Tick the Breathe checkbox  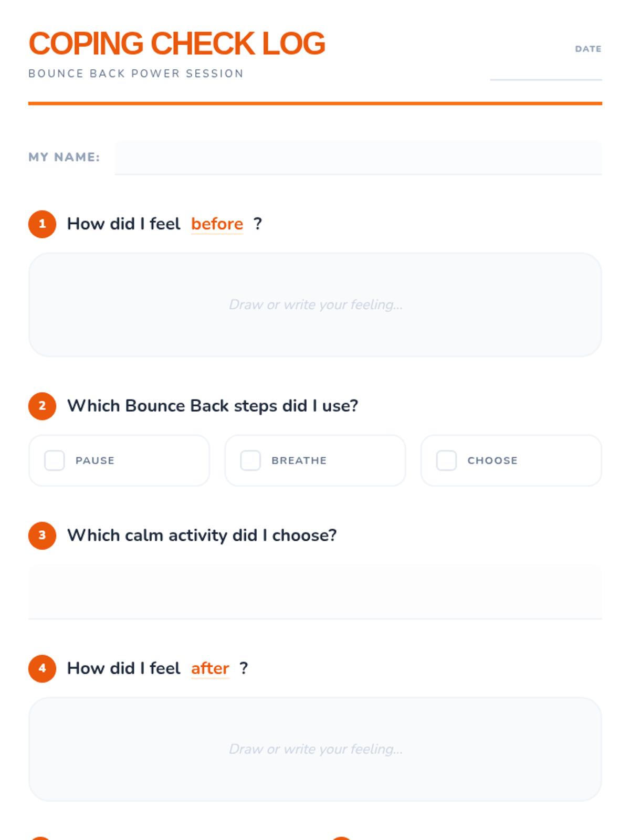[x=250, y=460]
